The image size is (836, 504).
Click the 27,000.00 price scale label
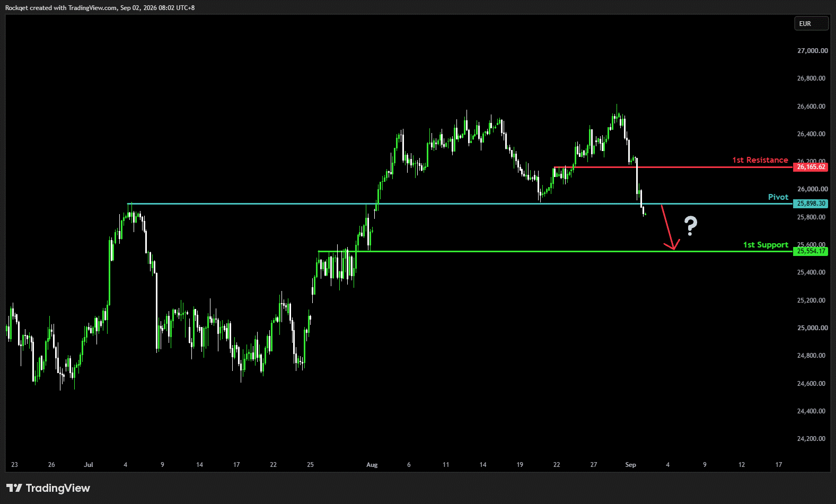click(x=812, y=51)
